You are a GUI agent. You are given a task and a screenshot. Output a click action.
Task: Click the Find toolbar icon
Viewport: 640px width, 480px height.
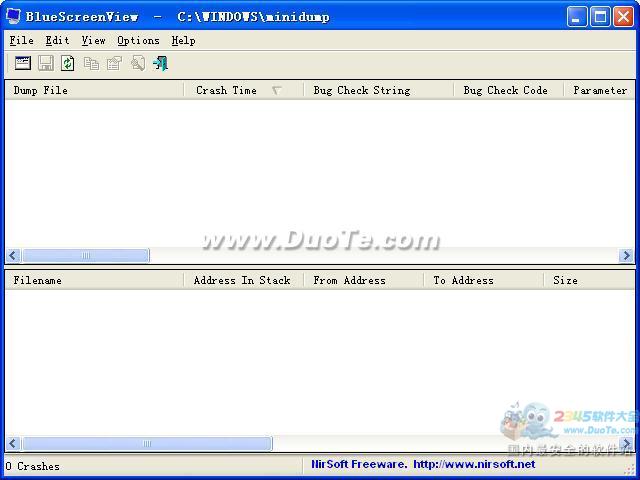coord(137,63)
